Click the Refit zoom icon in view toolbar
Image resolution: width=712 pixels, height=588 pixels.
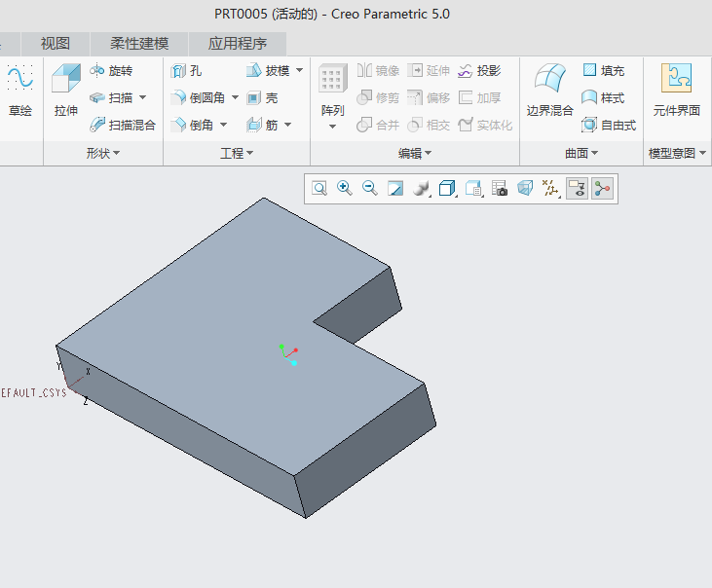(319, 189)
